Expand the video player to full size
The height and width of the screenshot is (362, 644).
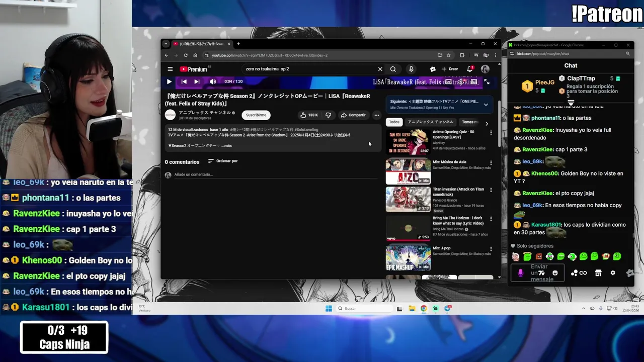487,81
